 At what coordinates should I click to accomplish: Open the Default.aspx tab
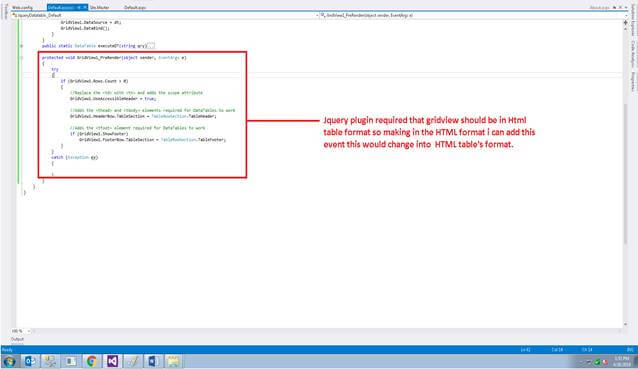[135, 8]
